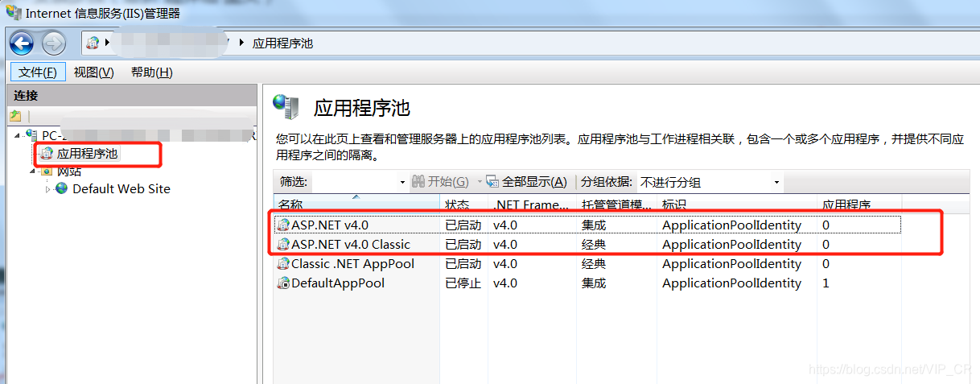Click 经典 pipeline mode in ASP.NET v4.0 Classic row
Image resolution: width=980 pixels, height=384 pixels.
[594, 244]
